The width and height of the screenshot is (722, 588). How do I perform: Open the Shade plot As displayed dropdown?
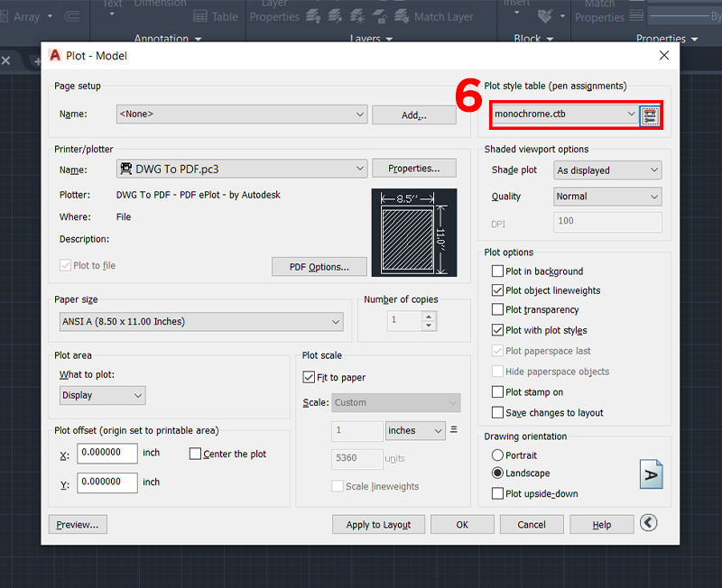(606, 170)
